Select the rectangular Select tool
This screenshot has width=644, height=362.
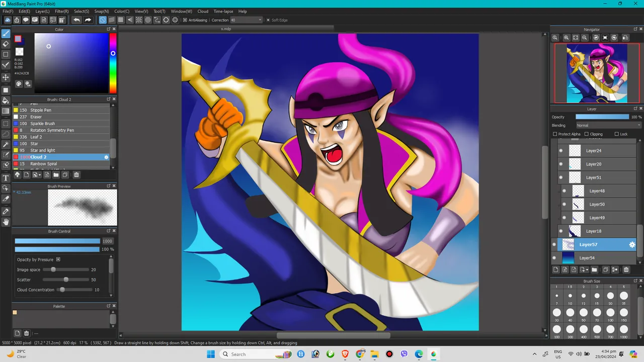[6, 124]
